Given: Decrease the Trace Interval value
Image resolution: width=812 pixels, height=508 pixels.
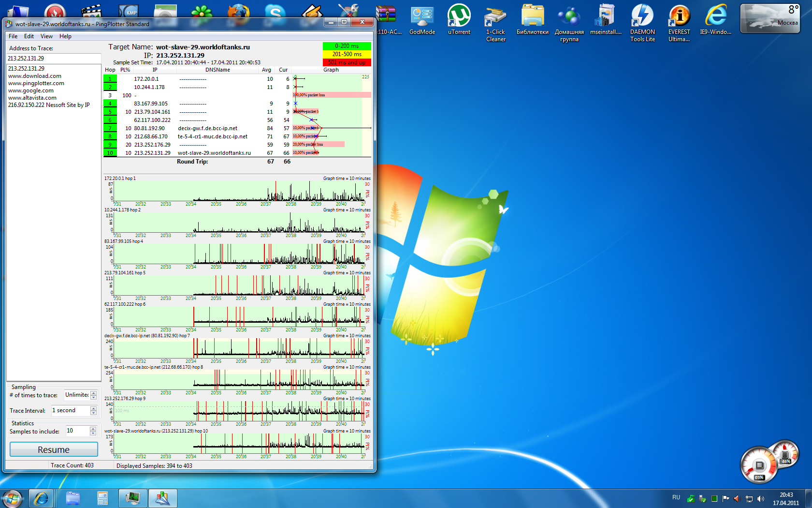Looking at the screenshot, I should [94, 413].
